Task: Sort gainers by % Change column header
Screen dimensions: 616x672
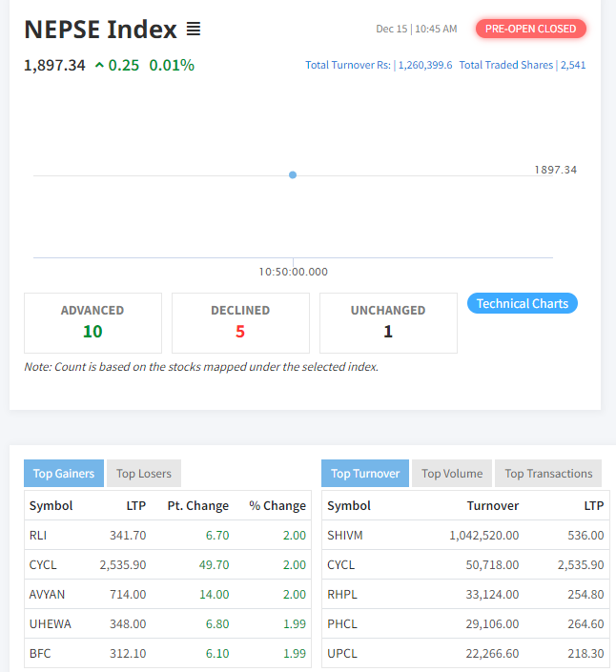Action: click(277, 506)
